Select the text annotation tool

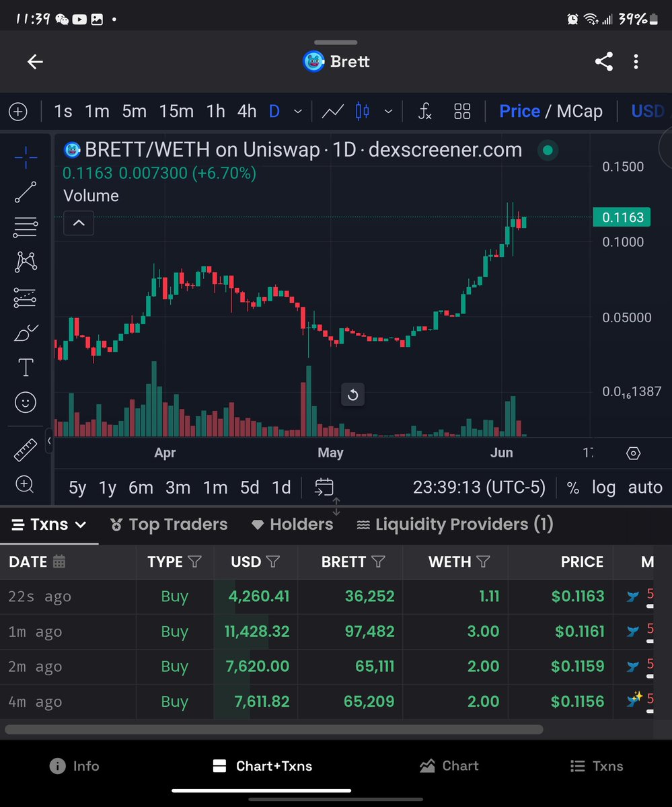pos(26,367)
